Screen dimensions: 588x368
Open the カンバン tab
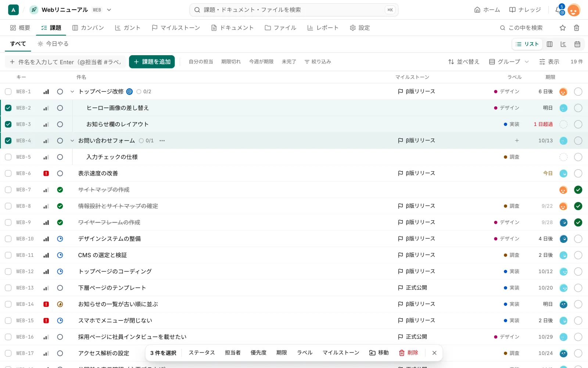point(88,28)
